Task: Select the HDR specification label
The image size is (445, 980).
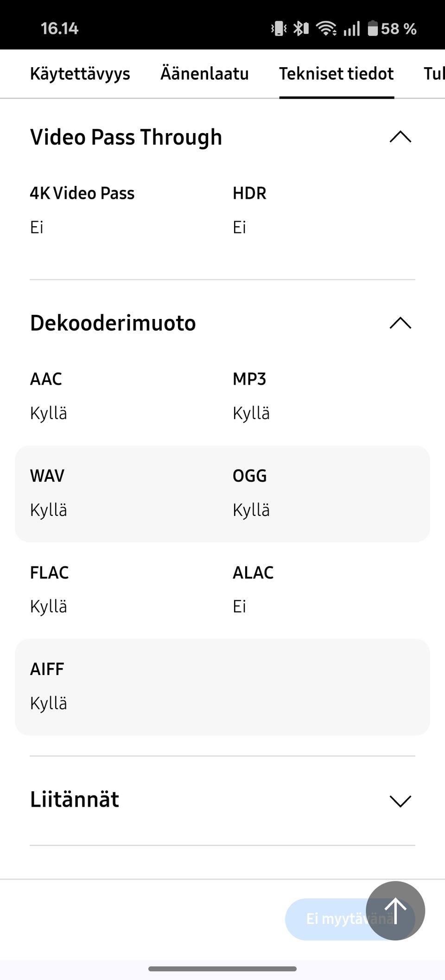Action: click(x=249, y=193)
